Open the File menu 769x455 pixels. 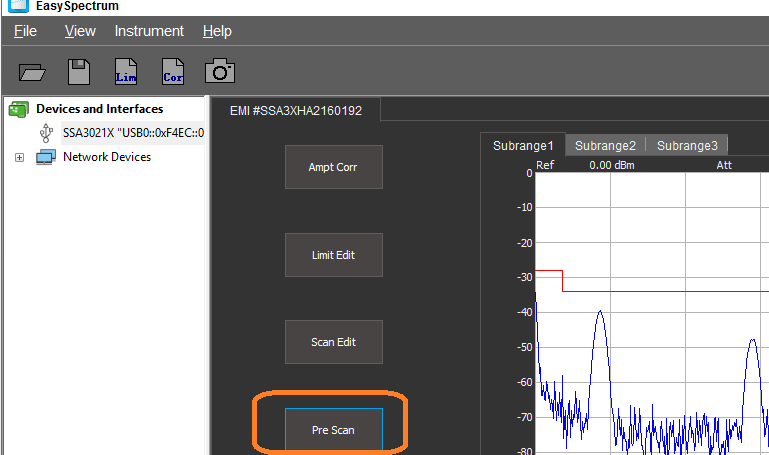[x=25, y=31]
